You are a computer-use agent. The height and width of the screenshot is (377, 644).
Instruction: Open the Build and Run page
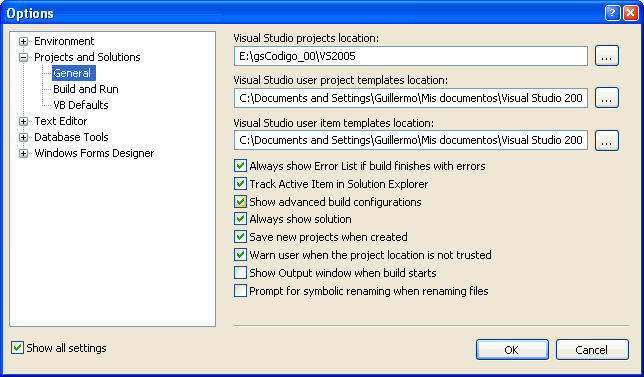pyautogui.click(x=86, y=89)
